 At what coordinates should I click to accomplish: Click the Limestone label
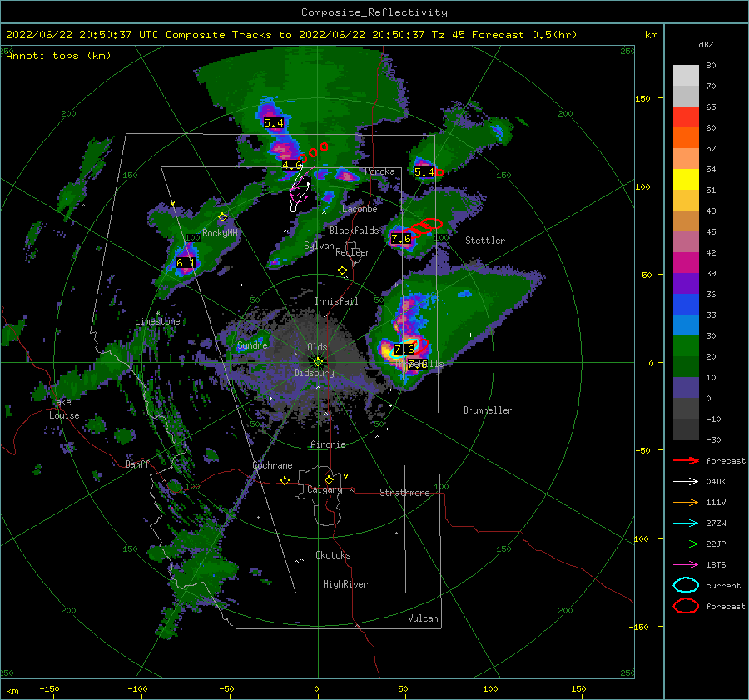[x=157, y=321]
